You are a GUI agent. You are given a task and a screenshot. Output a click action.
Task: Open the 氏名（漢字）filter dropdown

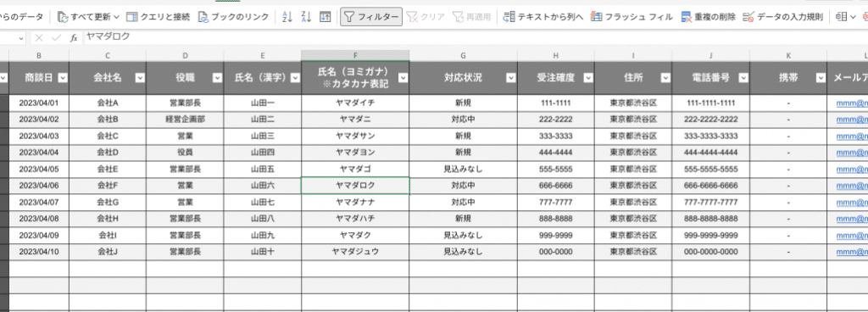(x=295, y=79)
